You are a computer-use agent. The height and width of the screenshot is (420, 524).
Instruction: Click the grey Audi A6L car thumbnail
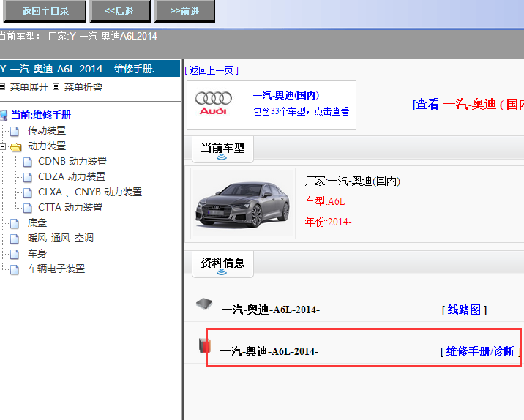tap(243, 203)
